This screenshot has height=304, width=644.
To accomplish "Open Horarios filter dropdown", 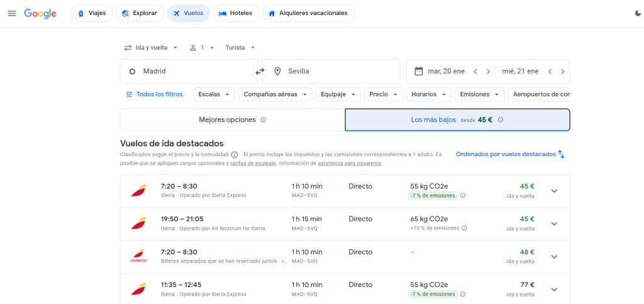I will [429, 94].
